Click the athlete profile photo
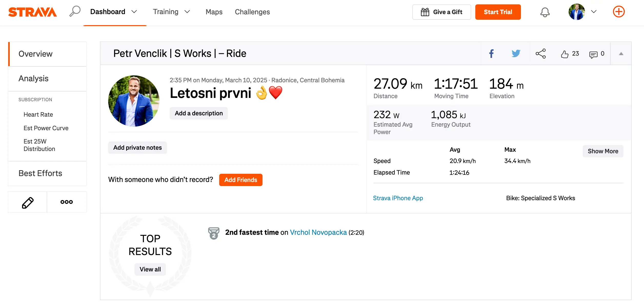The height and width of the screenshot is (305, 644). (134, 101)
